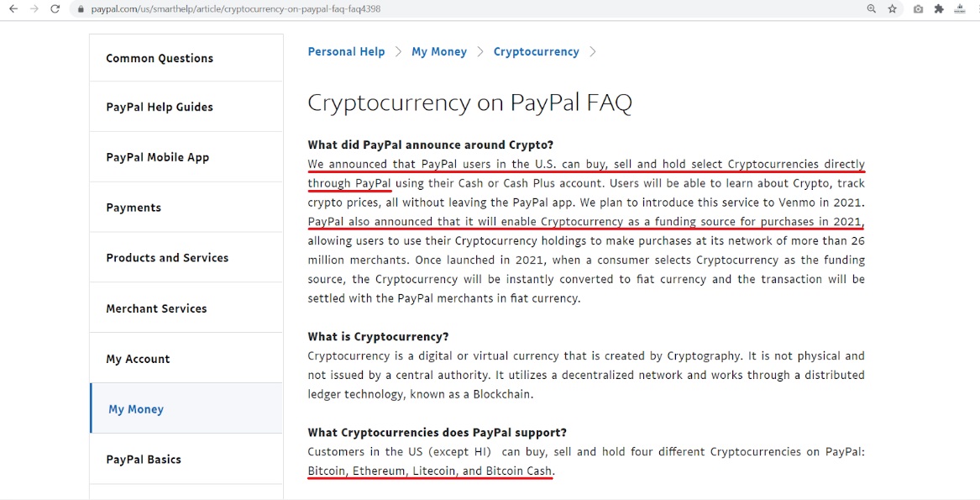
Task: Open the Common Questions sidebar section
Action: click(160, 58)
